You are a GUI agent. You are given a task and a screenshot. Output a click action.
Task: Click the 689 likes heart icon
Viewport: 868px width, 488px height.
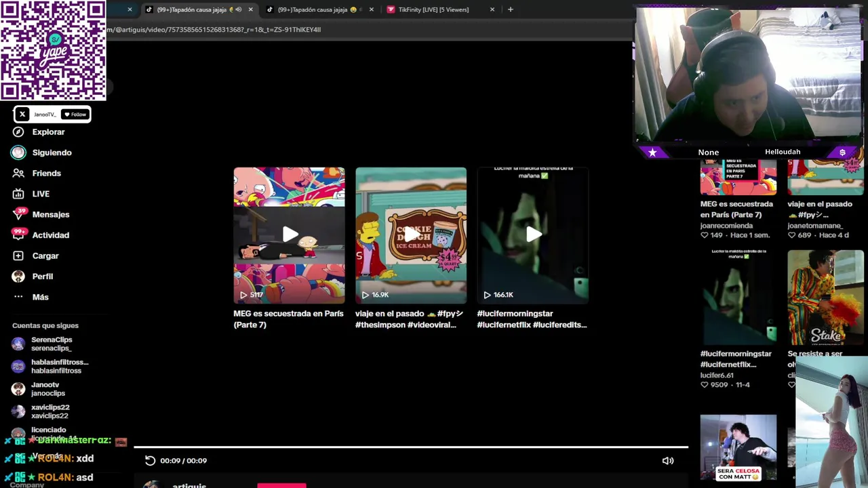791,235
